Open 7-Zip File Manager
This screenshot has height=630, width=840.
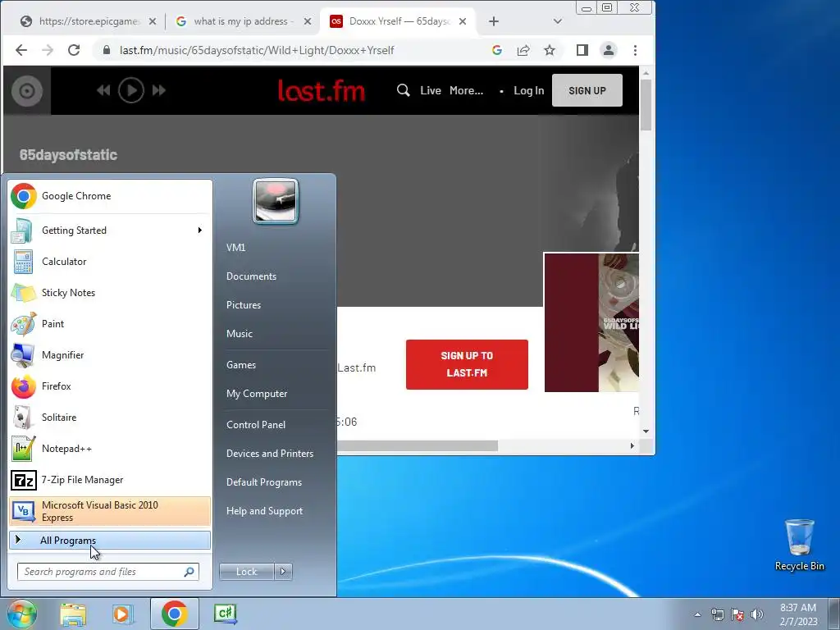[110, 479]
